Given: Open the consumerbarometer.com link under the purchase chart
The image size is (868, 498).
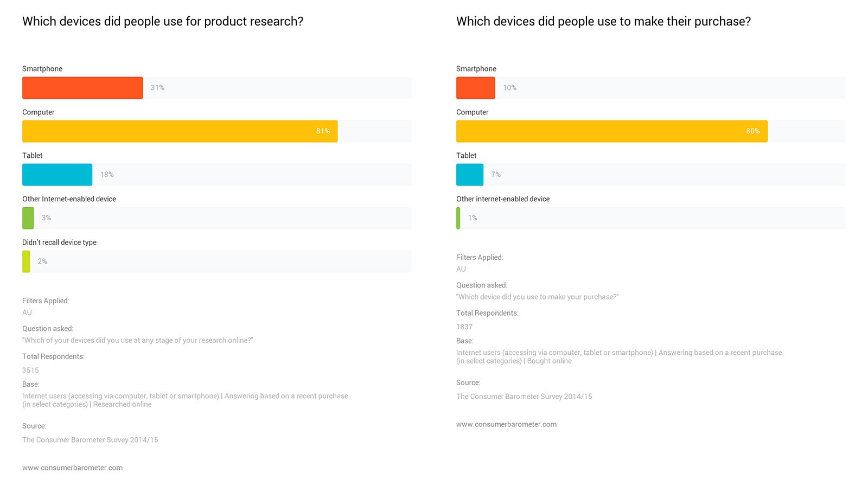Looking at the screenshot, I should coord(506,424).
